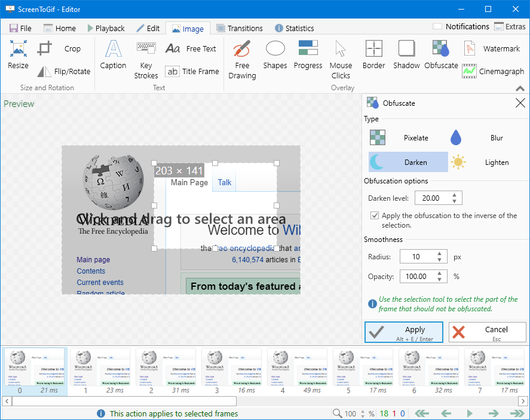Switch to the Transitions tab
This screenshot has width=530, height=420.
pyautogui.click(x=240, y=29)
